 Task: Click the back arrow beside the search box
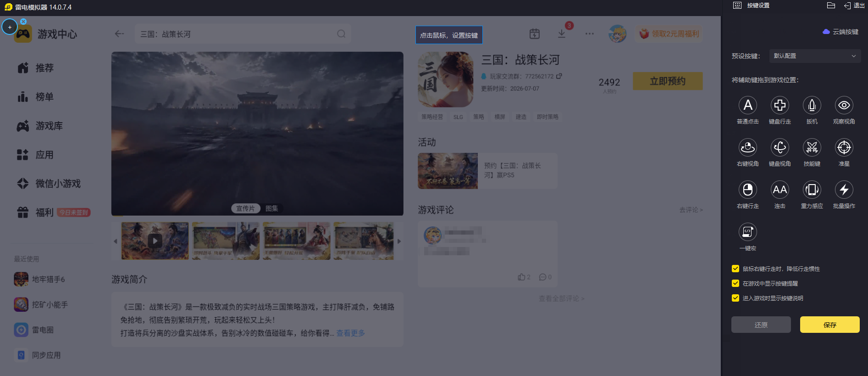[119, 34]
